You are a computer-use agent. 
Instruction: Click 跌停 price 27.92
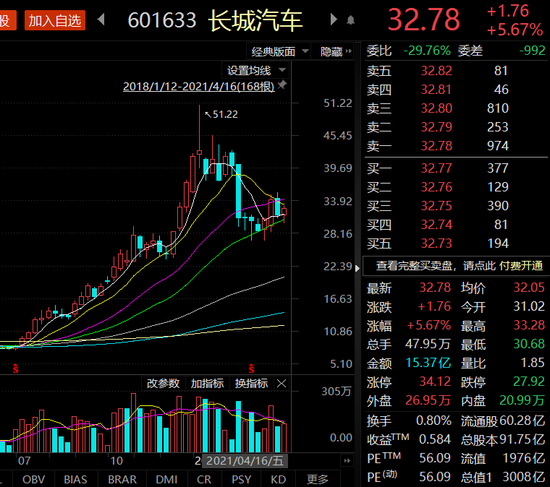[x=529, y=381]
